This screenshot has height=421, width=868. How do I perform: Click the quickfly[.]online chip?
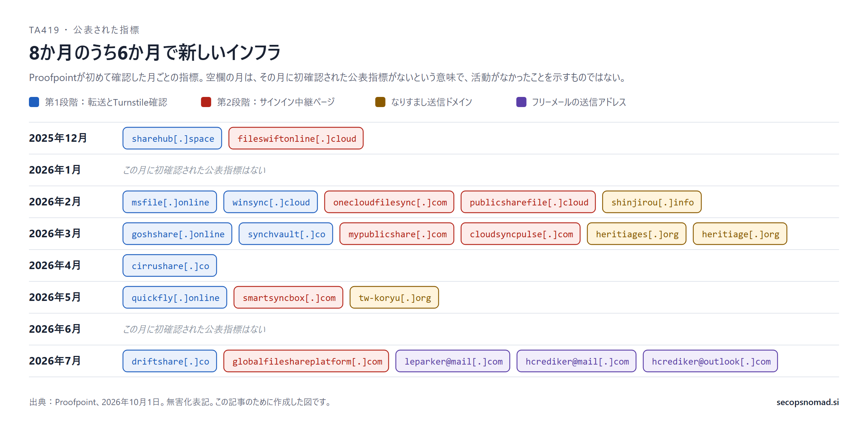click(x=175, y=297)
